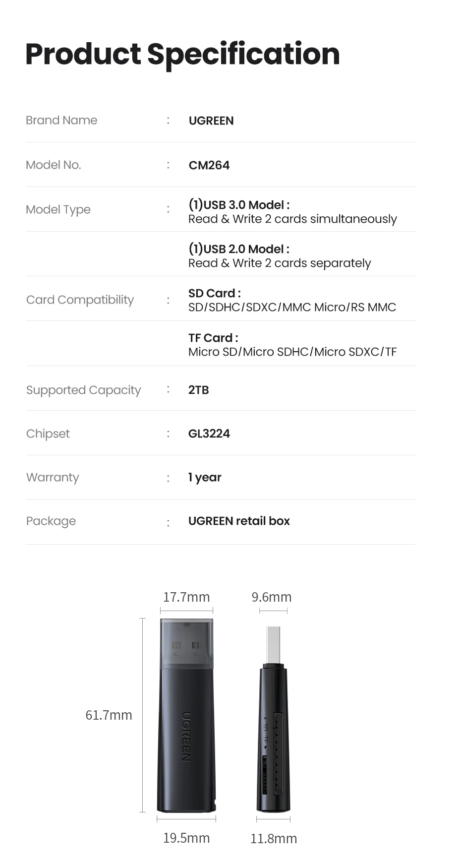Click the SD Card compatibility heading
This screenshot has height=868, width=461.
(x=214, y=293)
